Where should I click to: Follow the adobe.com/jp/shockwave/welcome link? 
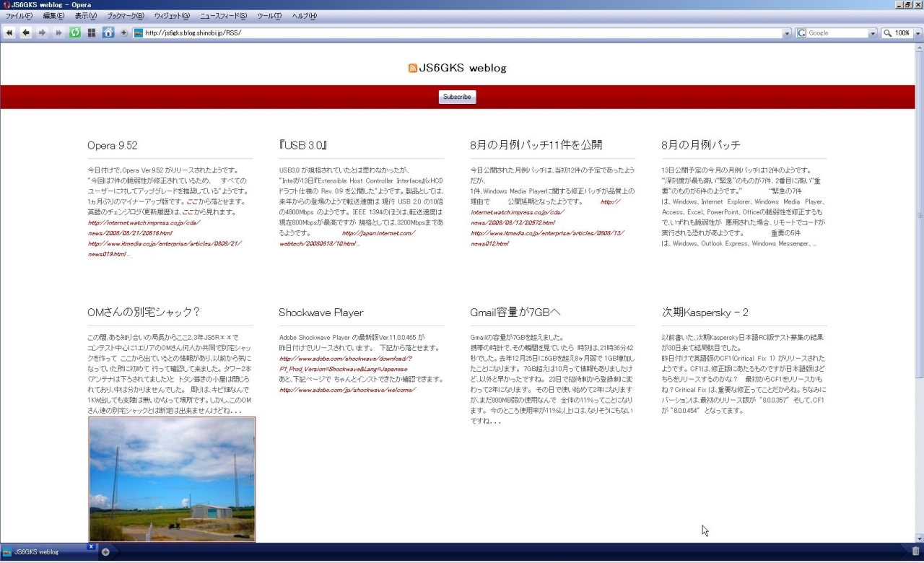pos(347,390)
